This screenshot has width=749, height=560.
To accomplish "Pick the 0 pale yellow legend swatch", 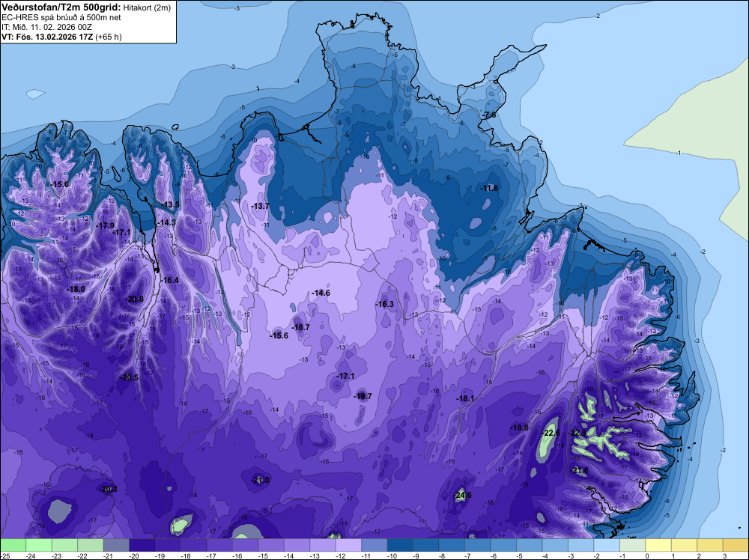I will click(658, 545).
